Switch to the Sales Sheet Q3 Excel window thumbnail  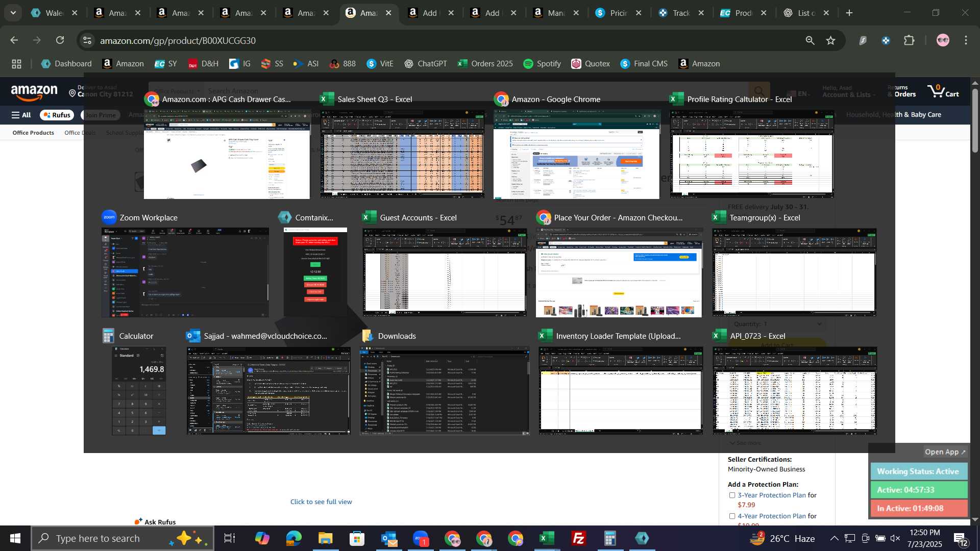402,154
